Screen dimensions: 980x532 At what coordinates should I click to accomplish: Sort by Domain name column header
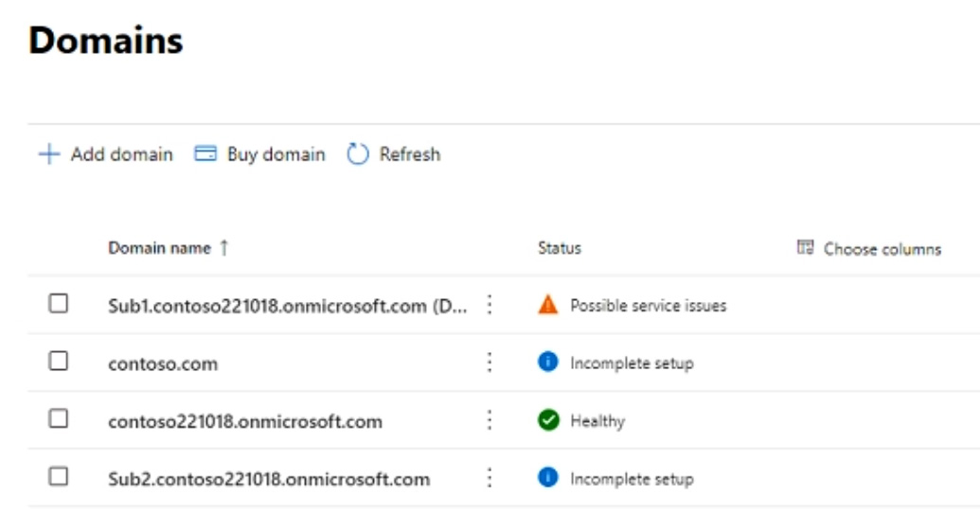160,248
